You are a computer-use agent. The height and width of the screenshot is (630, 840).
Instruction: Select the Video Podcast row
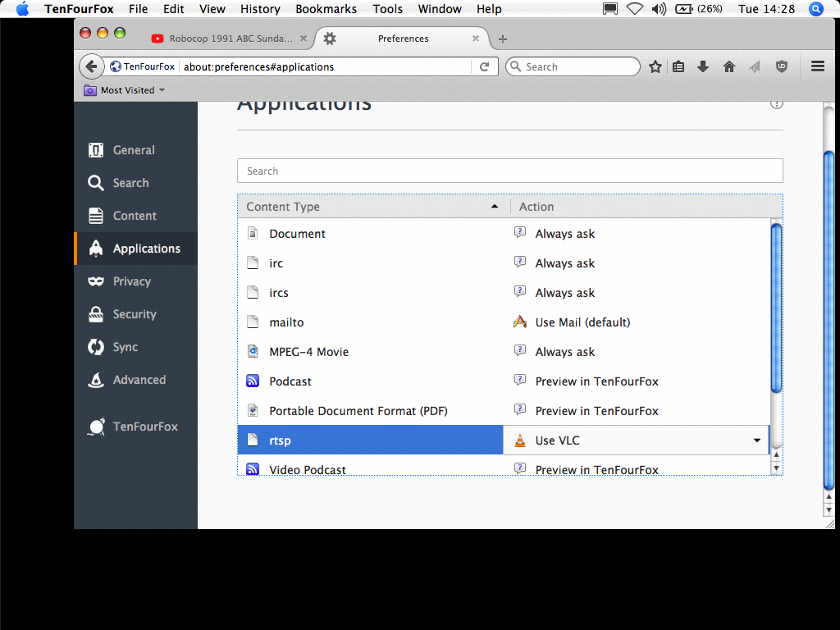504,466
